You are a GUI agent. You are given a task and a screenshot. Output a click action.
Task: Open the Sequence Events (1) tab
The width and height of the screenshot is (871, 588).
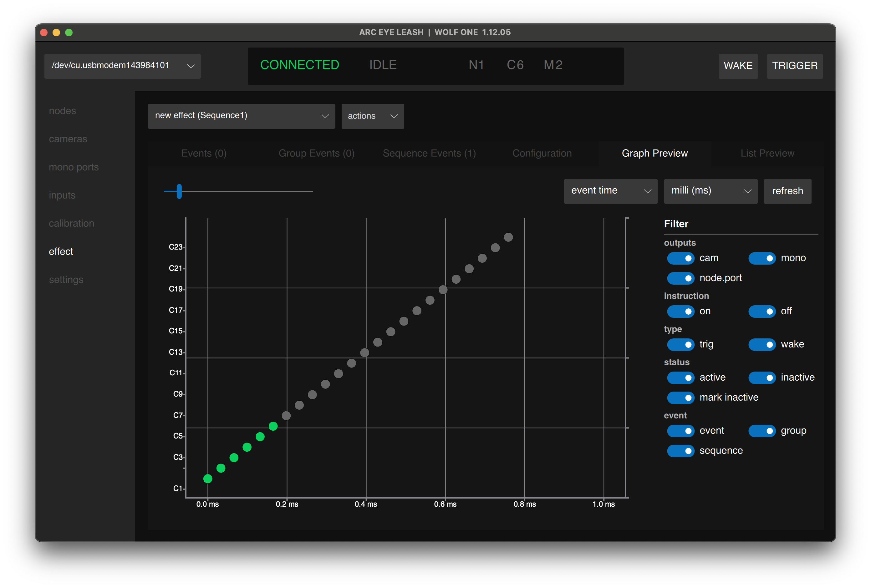tap(429, 153)
